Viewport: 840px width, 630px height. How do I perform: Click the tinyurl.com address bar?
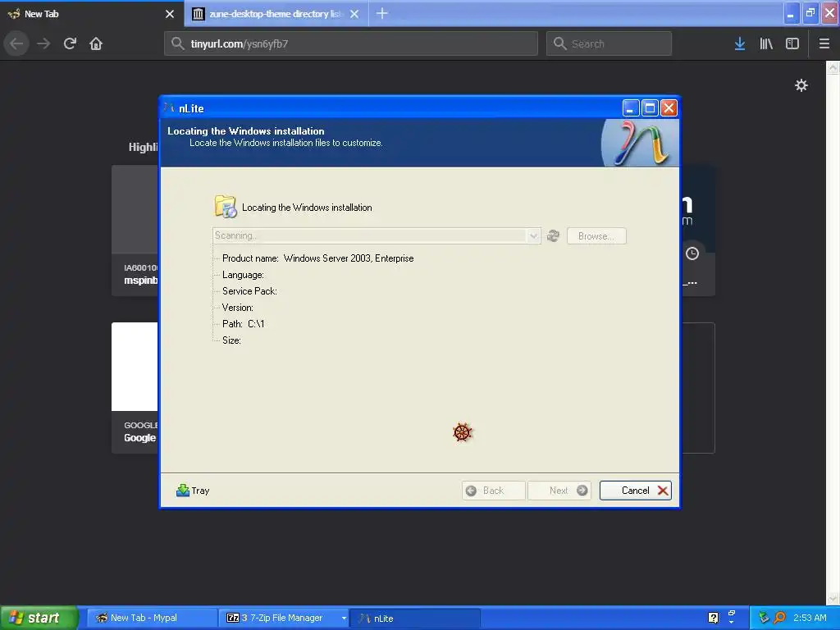click(351, 43)
